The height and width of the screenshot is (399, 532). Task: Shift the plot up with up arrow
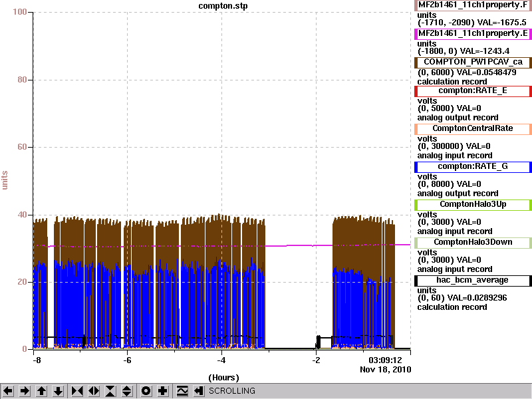click(x=41, y=391)
